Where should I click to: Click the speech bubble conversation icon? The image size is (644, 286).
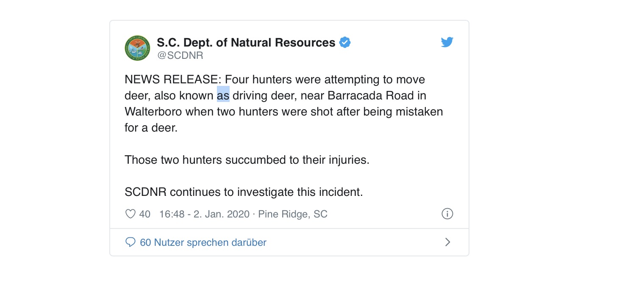point(130,242)
